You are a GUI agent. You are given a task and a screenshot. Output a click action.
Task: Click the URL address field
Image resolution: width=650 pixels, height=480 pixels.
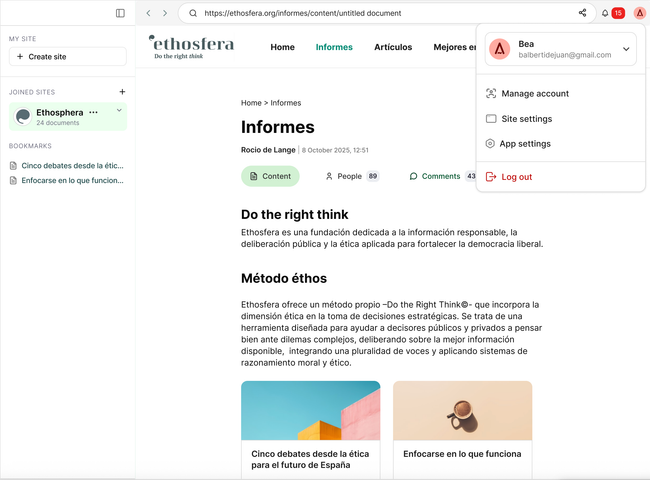pos(380,13)
